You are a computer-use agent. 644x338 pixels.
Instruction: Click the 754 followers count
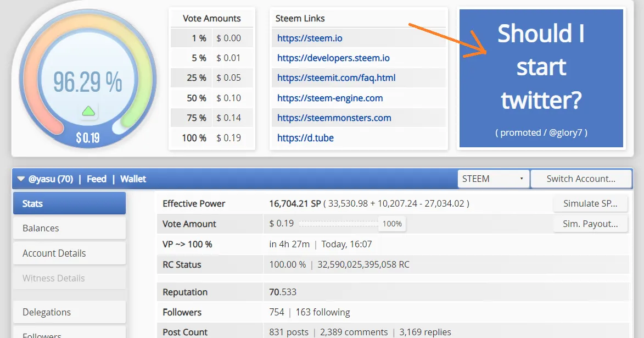(277, 312)
